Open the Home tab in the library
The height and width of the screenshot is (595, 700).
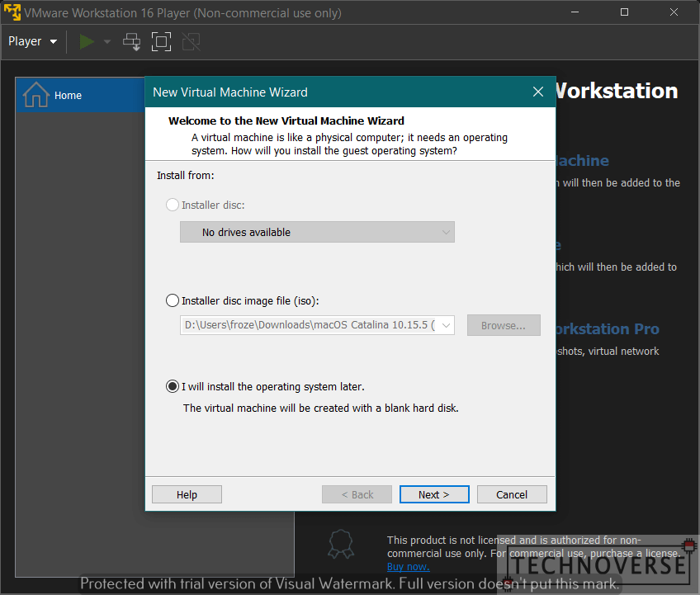[80, 95]
